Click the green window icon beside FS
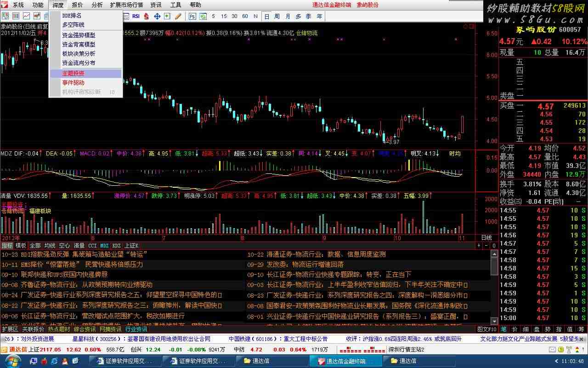 (203, 16)
